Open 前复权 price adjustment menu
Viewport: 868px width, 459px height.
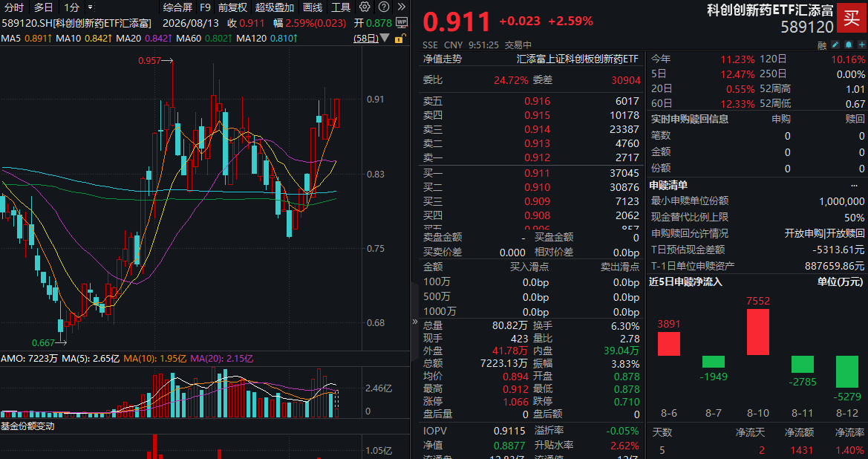pyautogui.click(x=232, y=7)
